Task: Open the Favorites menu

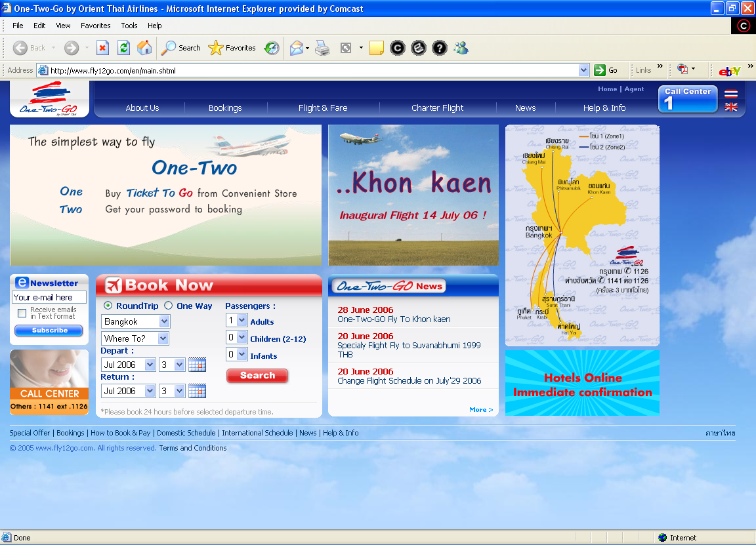Action: pyautogui.click(x=95, y=26)
